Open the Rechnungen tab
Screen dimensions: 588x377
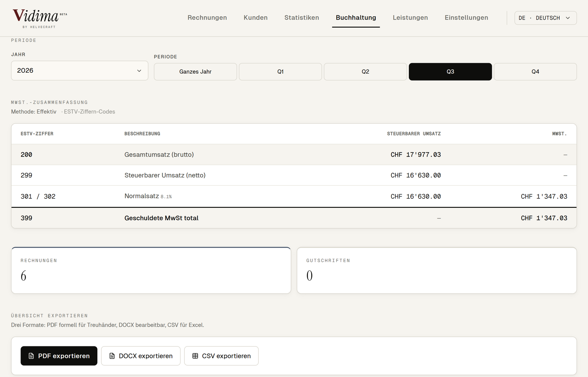tap(207, 18)
